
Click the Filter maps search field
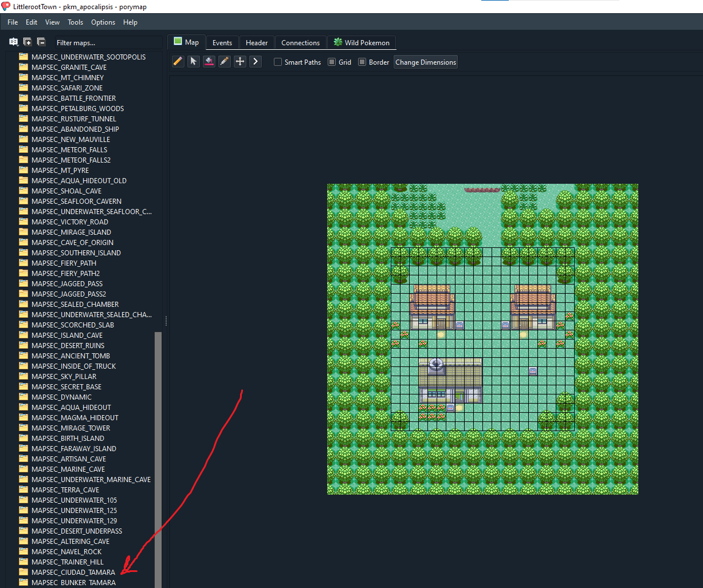108,43
